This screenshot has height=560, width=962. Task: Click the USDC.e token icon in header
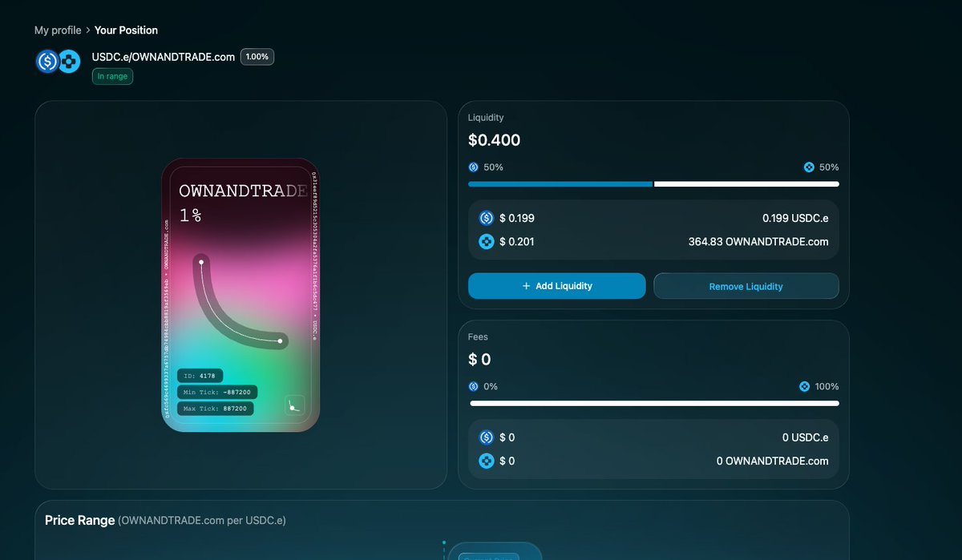[x=47, y=62]
